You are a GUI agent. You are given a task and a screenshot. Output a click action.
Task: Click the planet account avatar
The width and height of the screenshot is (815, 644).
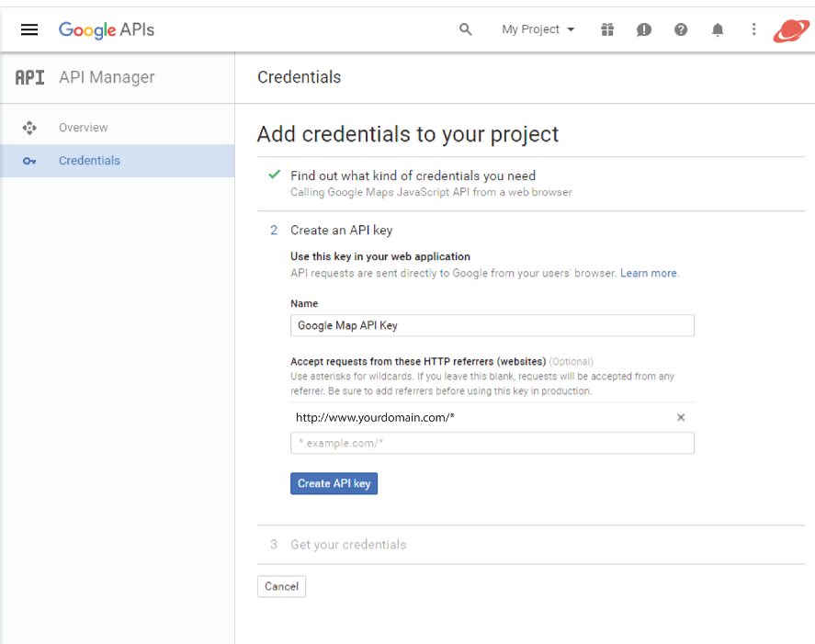791,30
